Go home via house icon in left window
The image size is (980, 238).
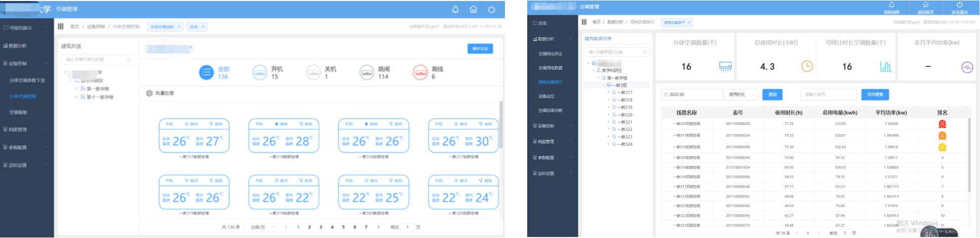tap(473, 9)
